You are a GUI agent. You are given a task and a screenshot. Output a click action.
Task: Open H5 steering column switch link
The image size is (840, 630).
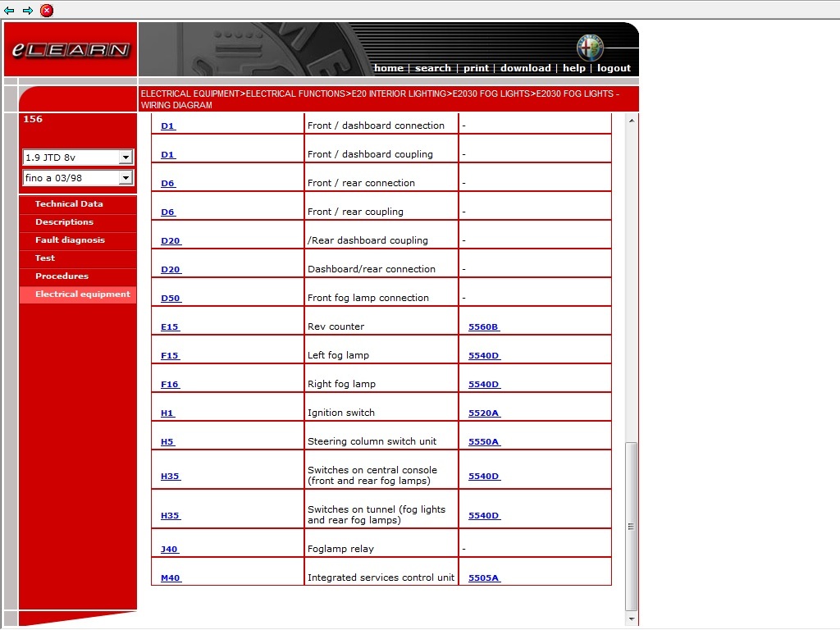pos(167,442)
